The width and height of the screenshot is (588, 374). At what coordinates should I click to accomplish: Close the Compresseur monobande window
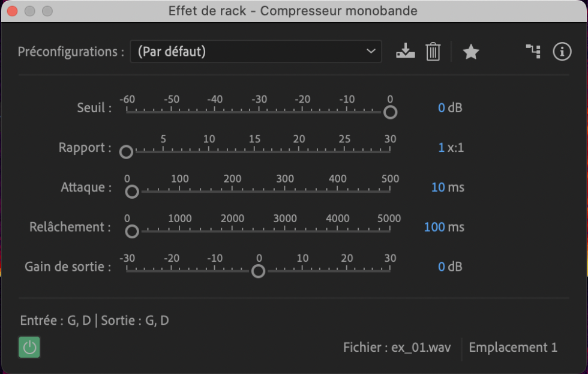[x=13, y=11]
